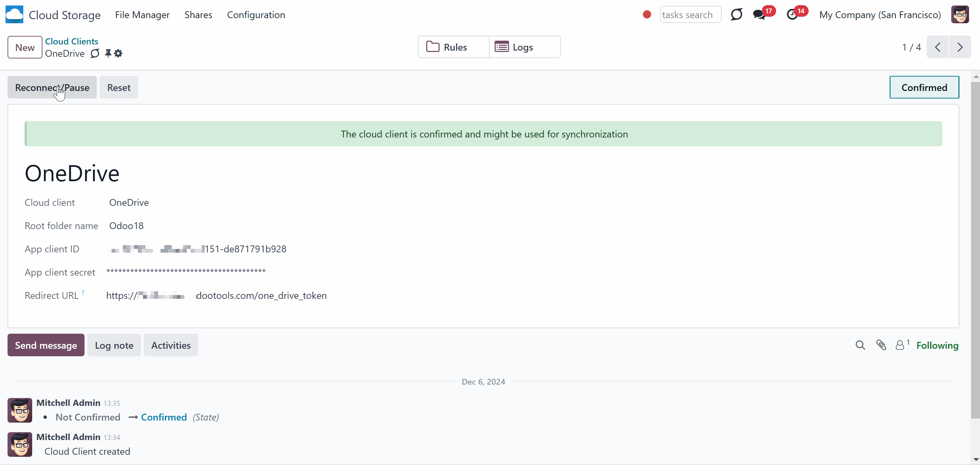
Task: Click the New button
Action: tap(25, 47)
